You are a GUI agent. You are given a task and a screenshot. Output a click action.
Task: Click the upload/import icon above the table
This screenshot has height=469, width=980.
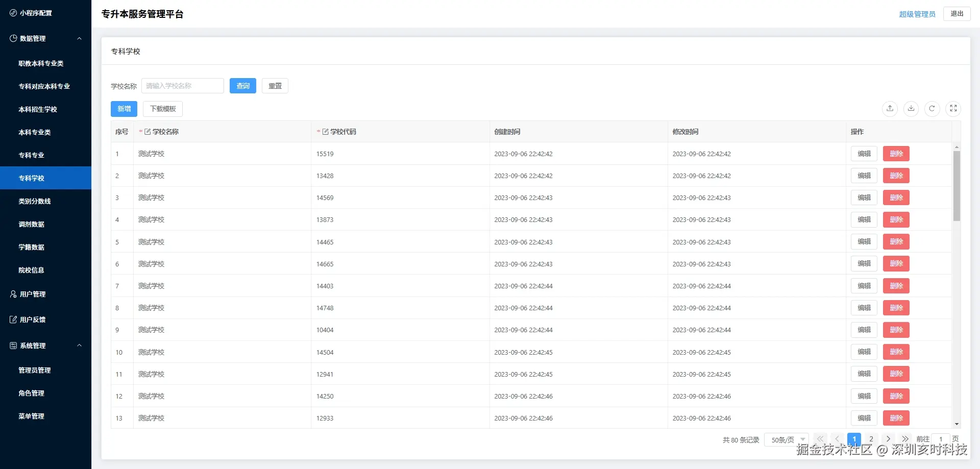(890, 109)
